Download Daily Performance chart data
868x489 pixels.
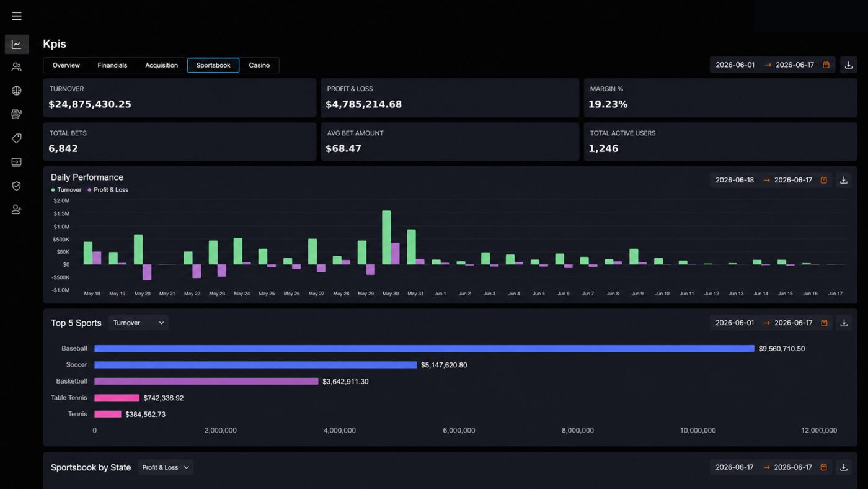pos(844,180)
